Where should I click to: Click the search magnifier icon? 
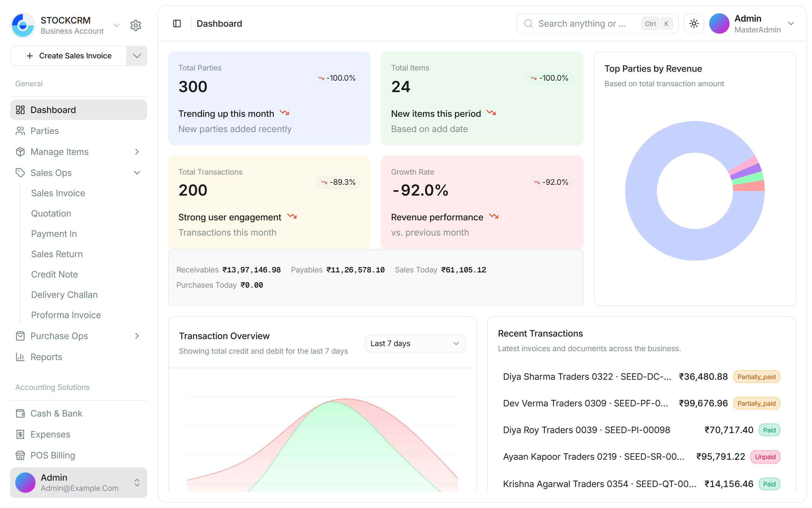[x=528, y=23]
